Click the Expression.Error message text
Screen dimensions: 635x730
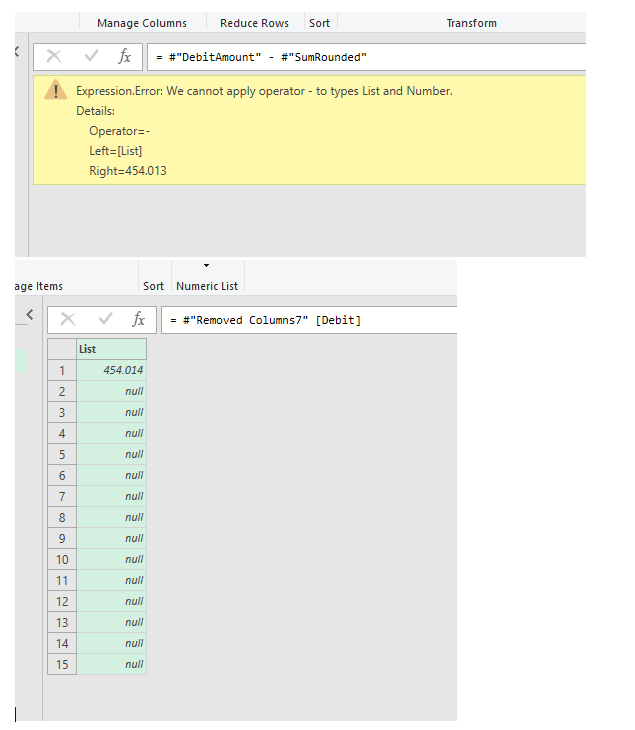tap(264, 91)
